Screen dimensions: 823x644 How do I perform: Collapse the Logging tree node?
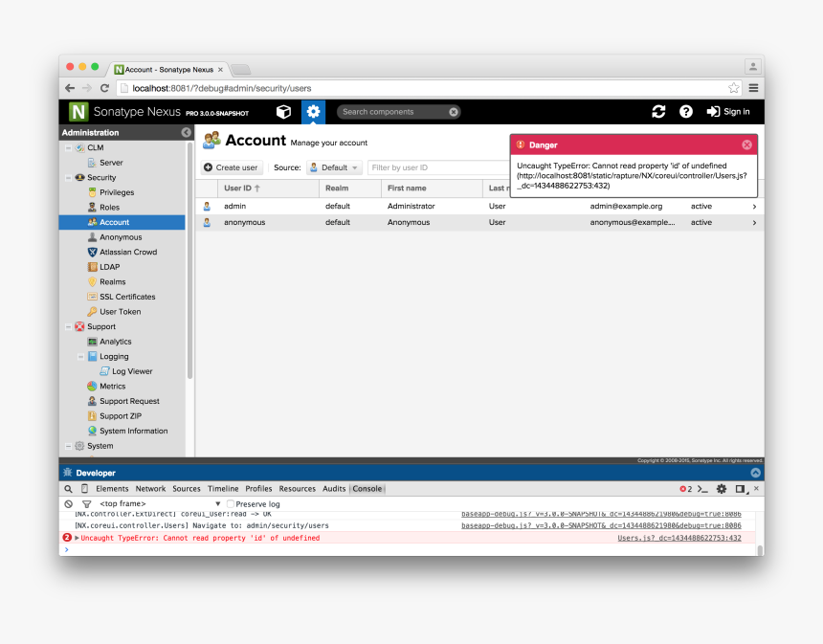(x=80, y=357)
